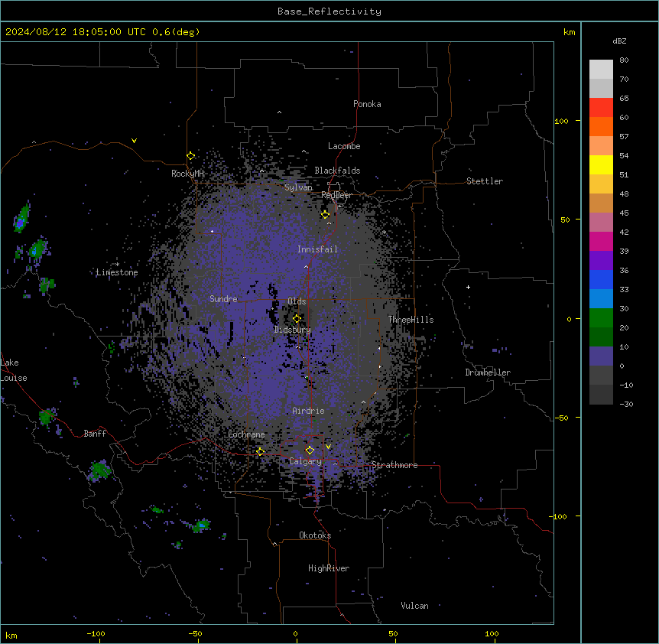659x644 pixels.
Task: Click the Olds town label
Action: tap(297, 301)
